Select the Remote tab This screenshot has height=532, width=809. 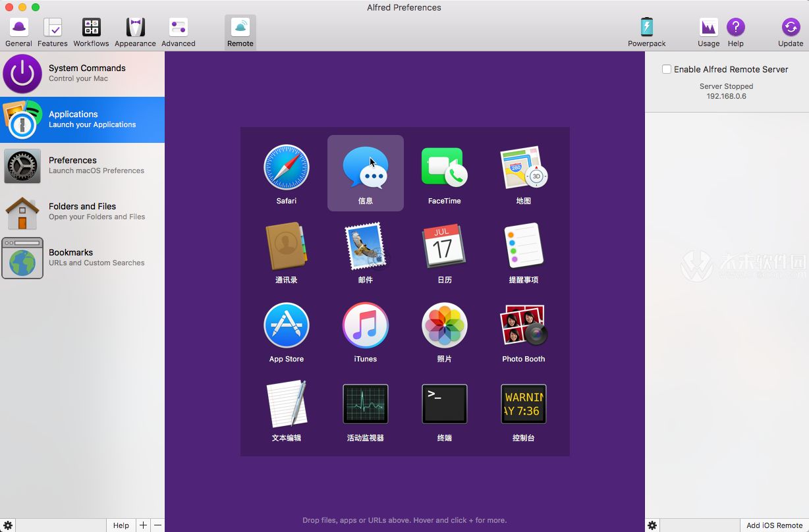240,32
